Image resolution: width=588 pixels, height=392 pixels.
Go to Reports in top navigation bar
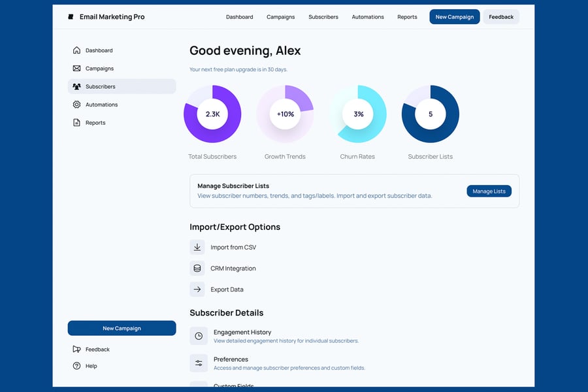tap(407, 17)
